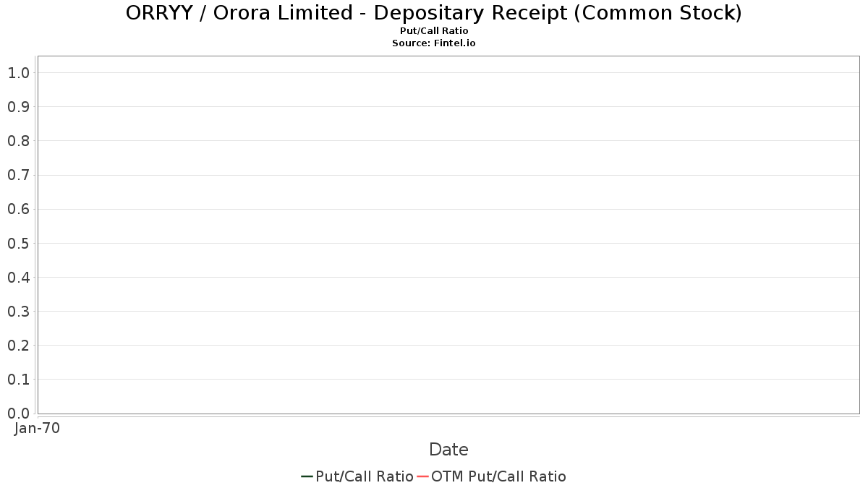The image size is (868, 488).
Task: Click the dark green Put/Call Ratio line swatch
Action: point(307,476)
